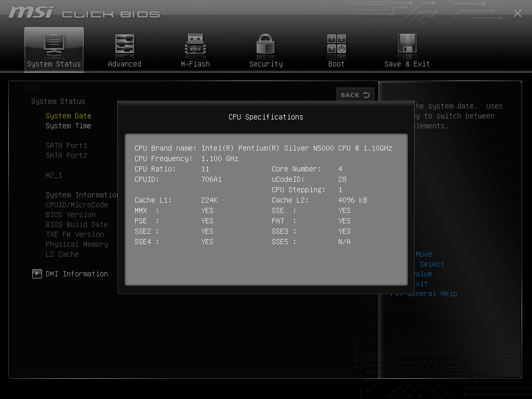The width and height of the screenshot is (532, 399).
Task: Click the MSI Click BIOS logo
Action: [x=84, y=12]
